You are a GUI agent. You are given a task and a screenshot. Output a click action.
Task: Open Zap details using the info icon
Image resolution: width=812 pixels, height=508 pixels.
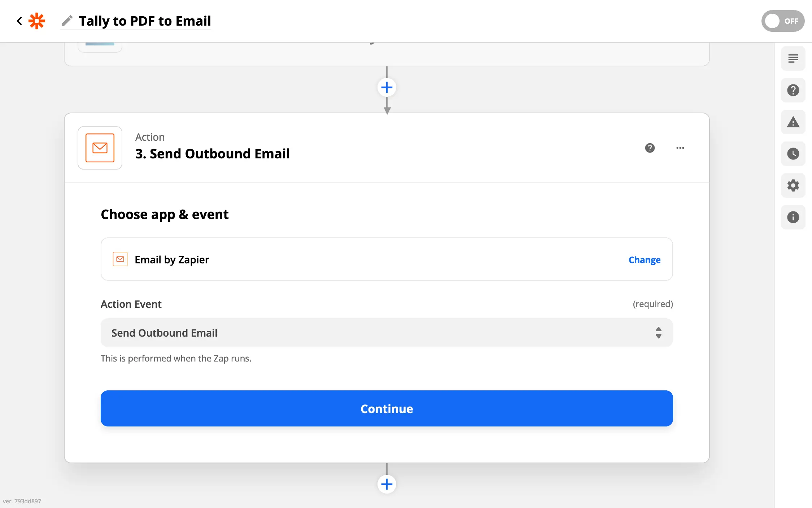(793, 217)
